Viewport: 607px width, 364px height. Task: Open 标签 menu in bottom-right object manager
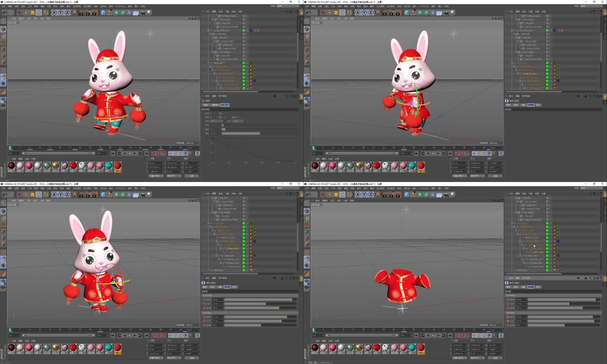pos(537,194)
